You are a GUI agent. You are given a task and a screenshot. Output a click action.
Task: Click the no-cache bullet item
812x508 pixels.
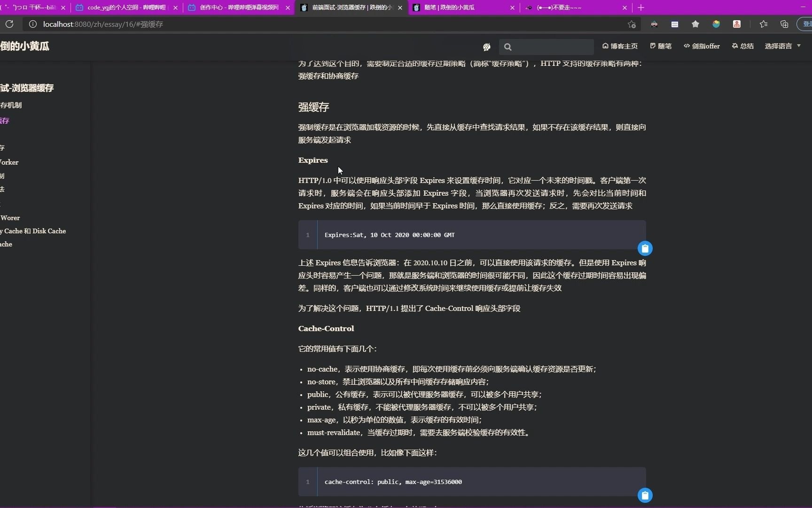coord(452,369)
